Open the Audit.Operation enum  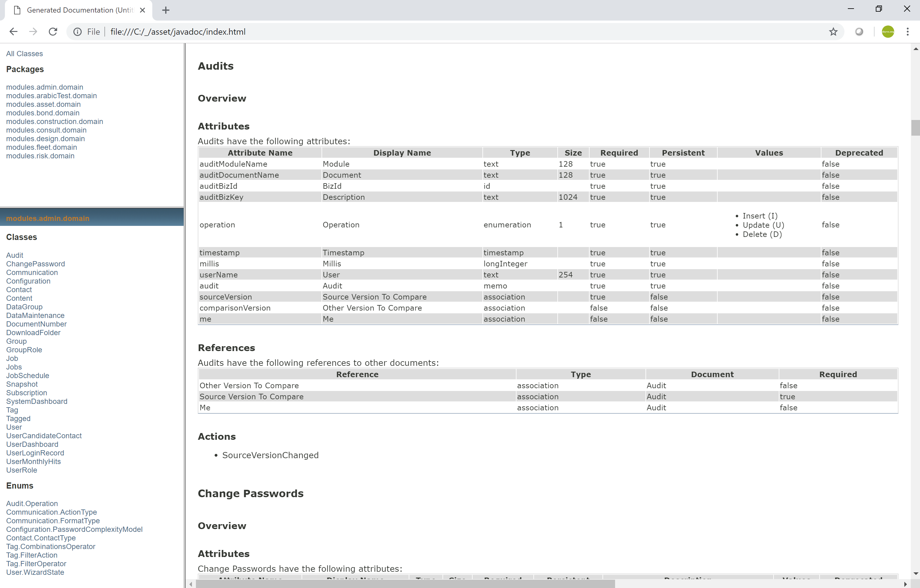(32, 504)
